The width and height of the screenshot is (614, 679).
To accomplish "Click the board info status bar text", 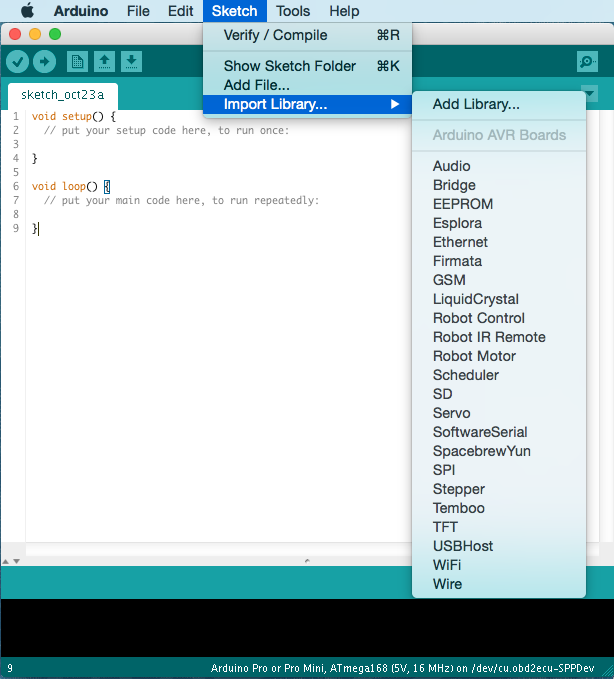I will click(402, 668).
